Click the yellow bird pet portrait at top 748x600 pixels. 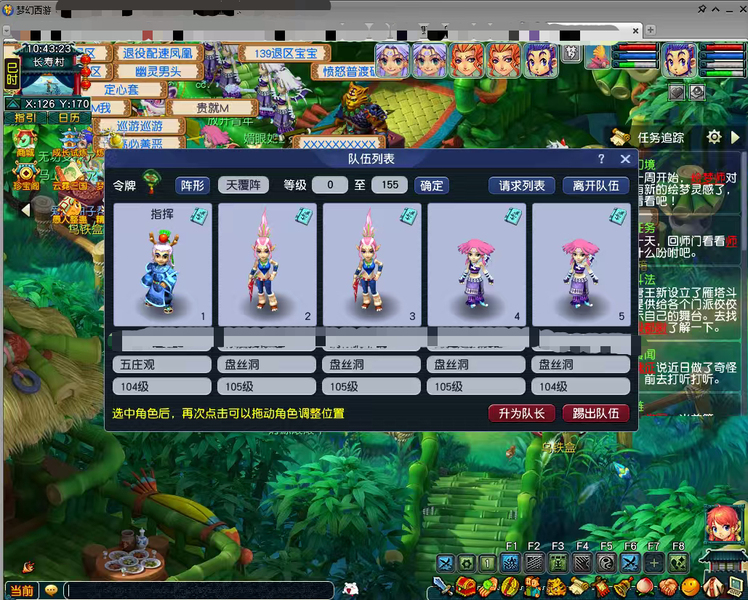(598, 57)
